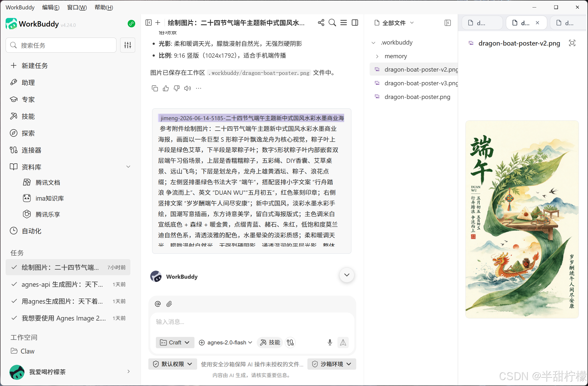Dislike the assistant reply with thumbs down
Screen dimensions: 588x386
point(177,88)
